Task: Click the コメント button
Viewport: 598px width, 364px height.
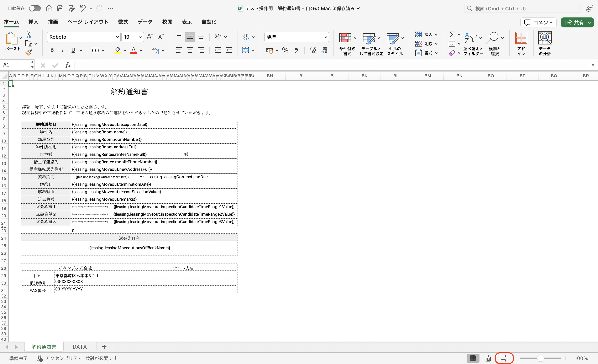Action: click(538, 23)
